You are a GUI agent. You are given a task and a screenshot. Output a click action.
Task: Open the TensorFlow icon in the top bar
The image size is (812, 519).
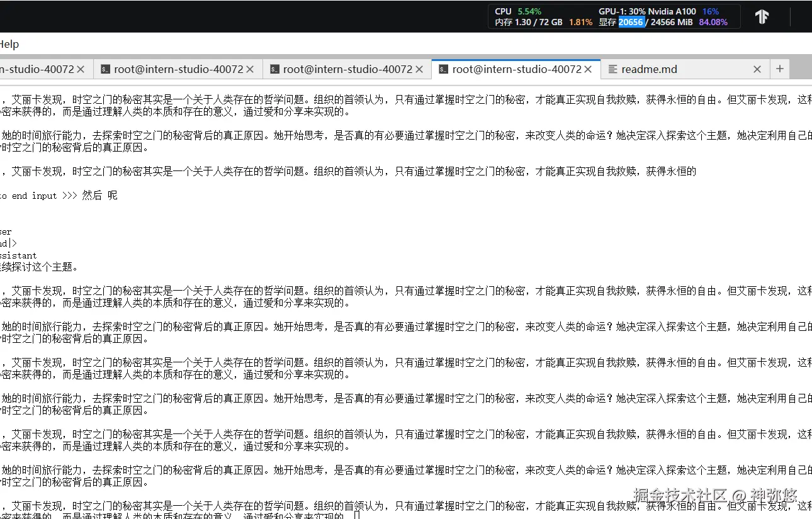[x=762, y=17]
